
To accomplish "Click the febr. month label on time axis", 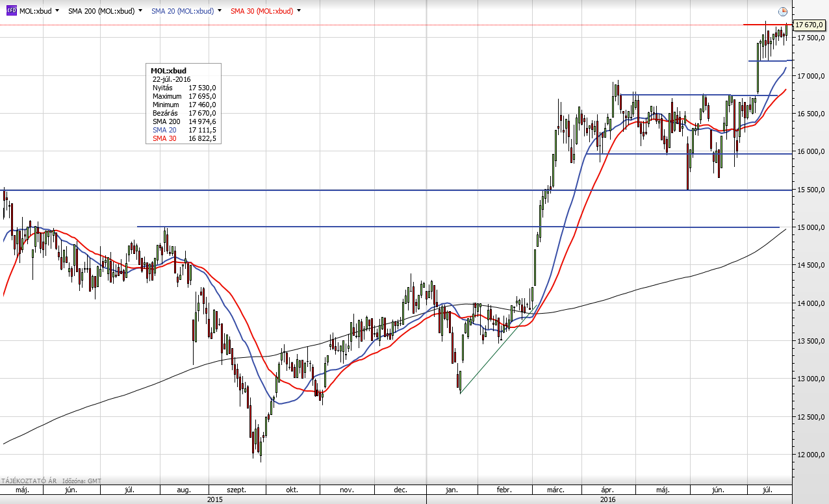I will (x=504, y=490).
